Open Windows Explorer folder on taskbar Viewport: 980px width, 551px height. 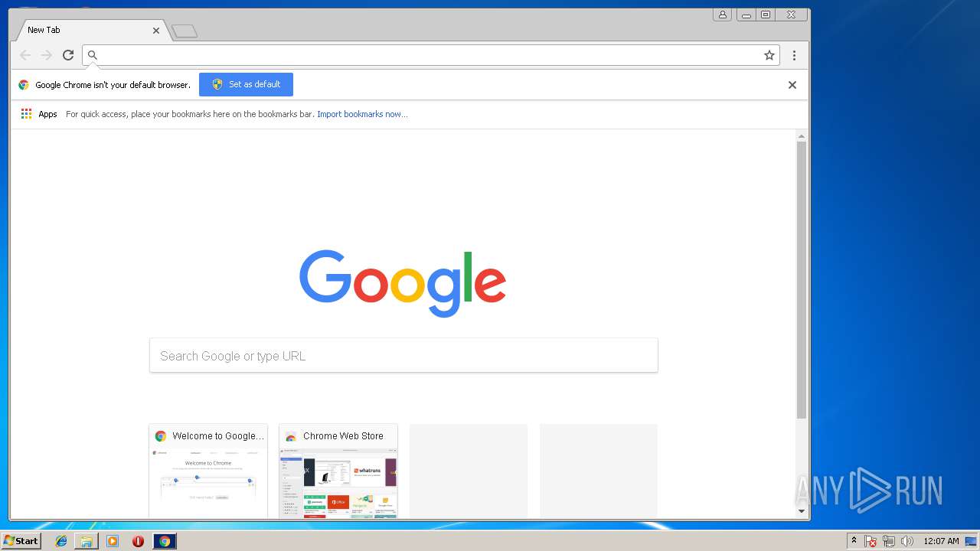click(87, 541)
